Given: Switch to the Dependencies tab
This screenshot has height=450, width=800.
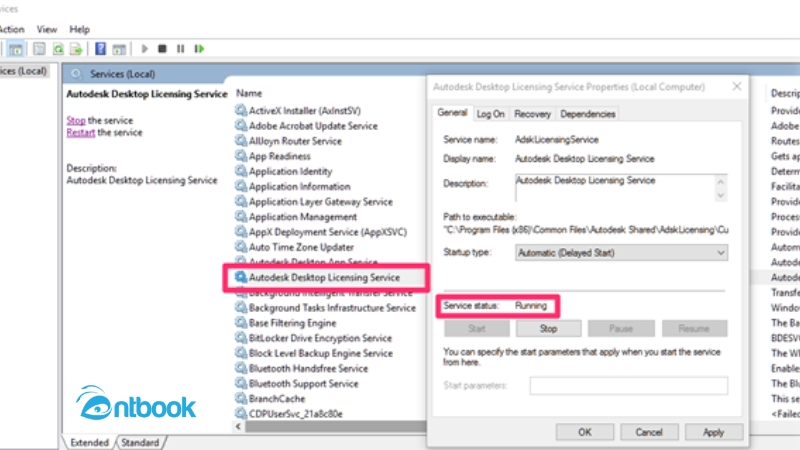Looking at the screenshot, I should [588, 114].
